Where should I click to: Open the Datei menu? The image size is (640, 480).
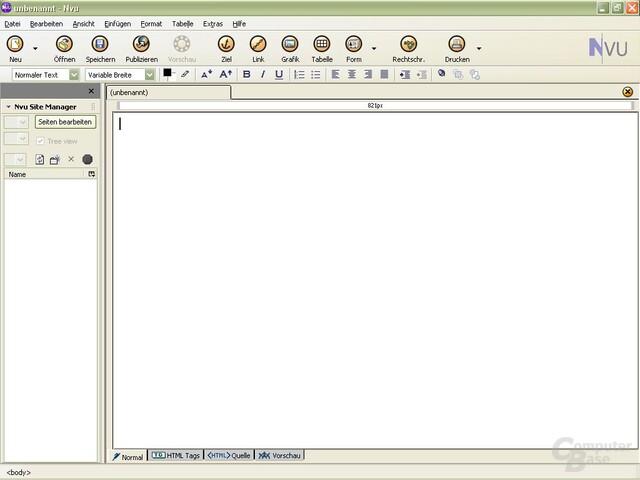(x=12, y=24)
